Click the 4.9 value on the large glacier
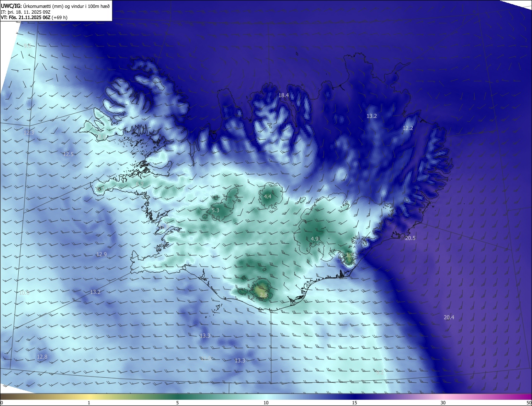 (315, 239)
